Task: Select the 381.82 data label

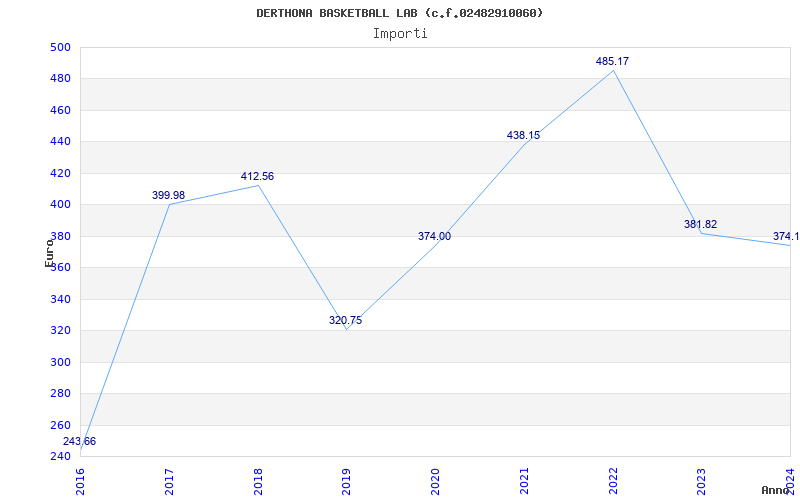Action: tap(701, 224)
